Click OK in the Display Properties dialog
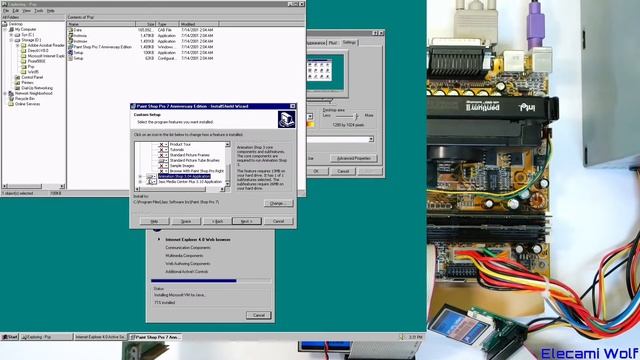 point(316,171)
